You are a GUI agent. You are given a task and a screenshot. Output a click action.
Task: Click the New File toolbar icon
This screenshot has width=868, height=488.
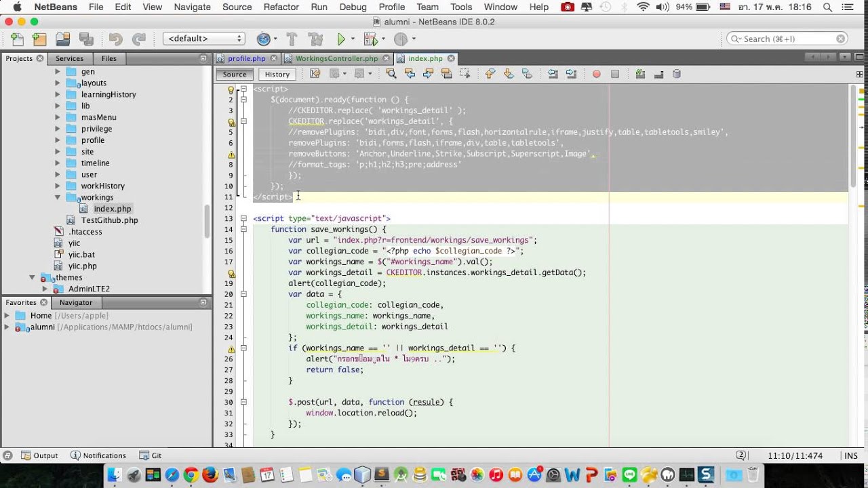pos(17,39)
